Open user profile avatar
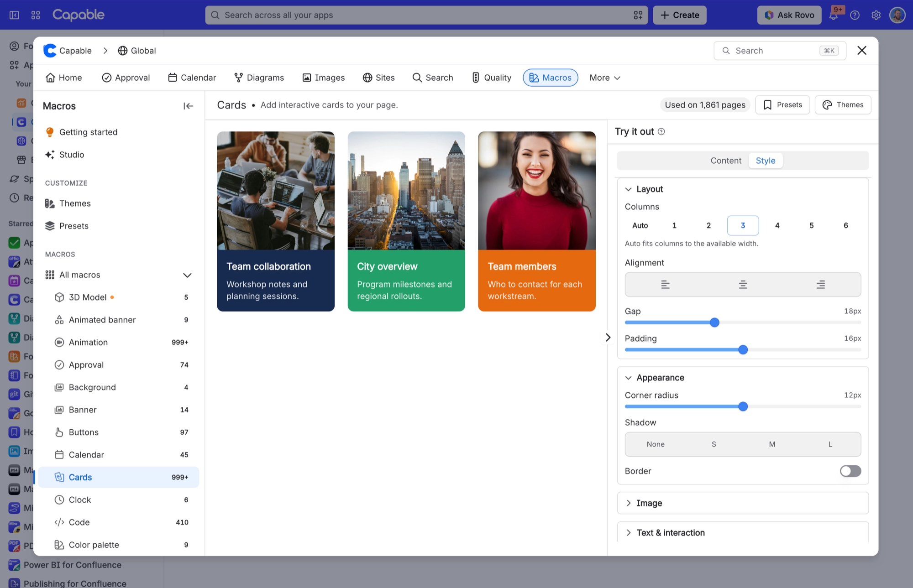 tap(897, 15)
